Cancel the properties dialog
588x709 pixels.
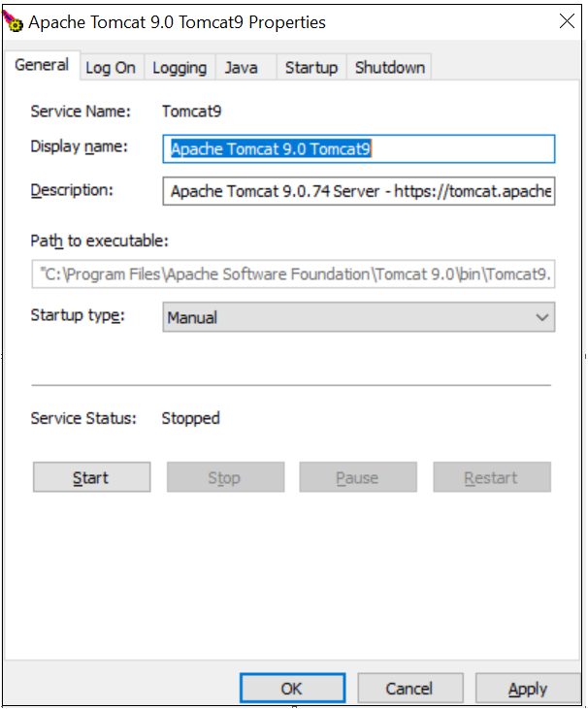tap(409, 689)
